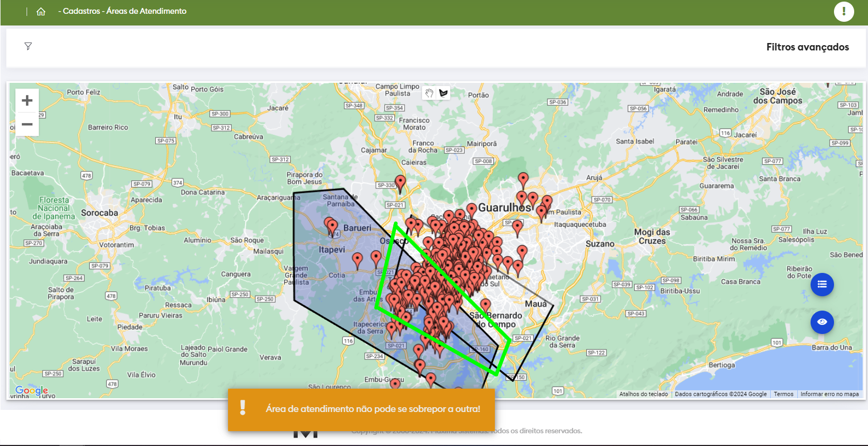Click the map marker near Barueri
This screenshot has width=868, height=446.
pos(332,226)
